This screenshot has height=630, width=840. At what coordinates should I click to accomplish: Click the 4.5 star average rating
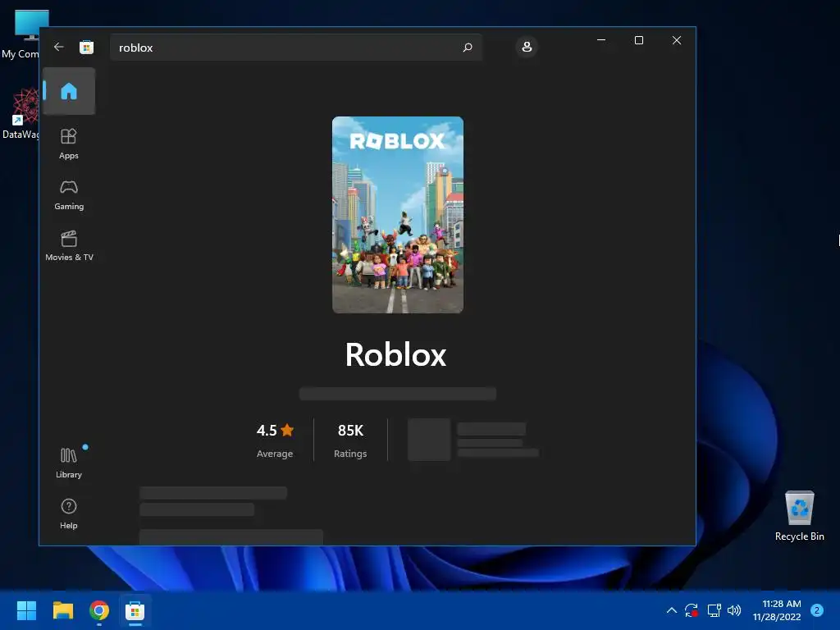coord(275,441)
